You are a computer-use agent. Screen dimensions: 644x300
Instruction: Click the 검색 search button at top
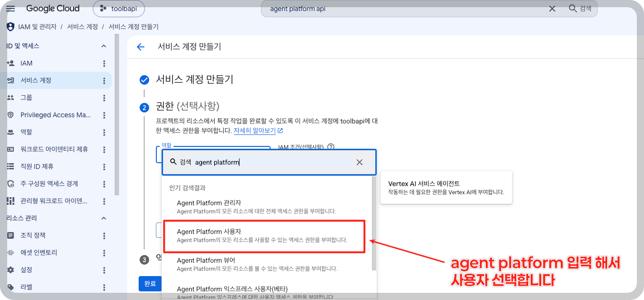pos(580,9)
